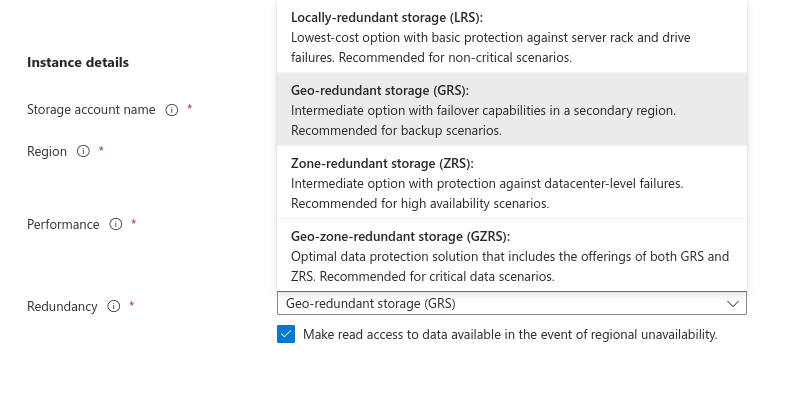Image resolution: width=787 pixels, height=405 pixels.
Task: Click the Performance info icon
Action: pos(115,225)
